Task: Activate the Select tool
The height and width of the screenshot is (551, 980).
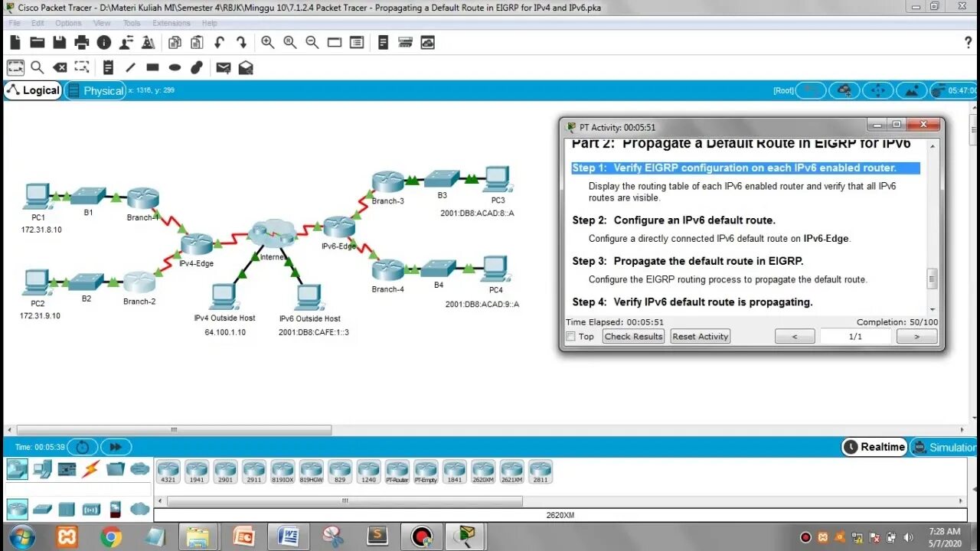Action: (x=15, y=67)
